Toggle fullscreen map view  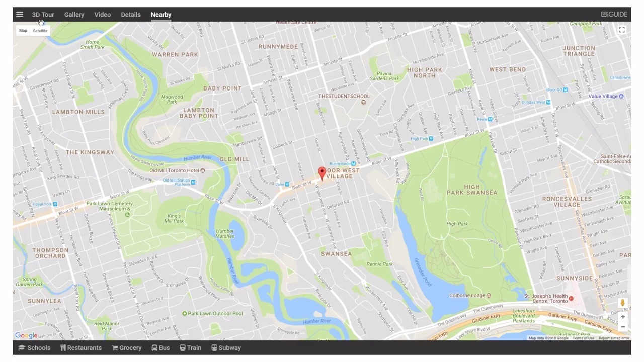coord(622,30)
